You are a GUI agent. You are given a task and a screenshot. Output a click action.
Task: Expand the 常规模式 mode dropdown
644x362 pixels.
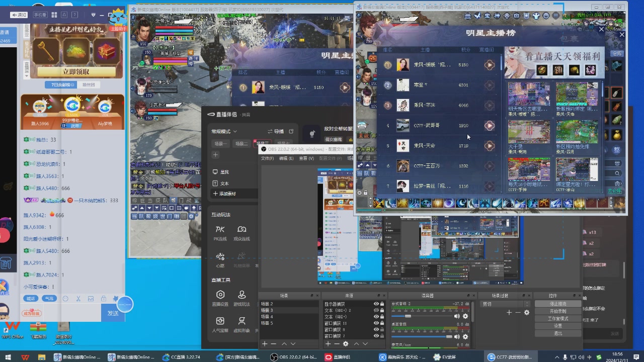(224, 131)
